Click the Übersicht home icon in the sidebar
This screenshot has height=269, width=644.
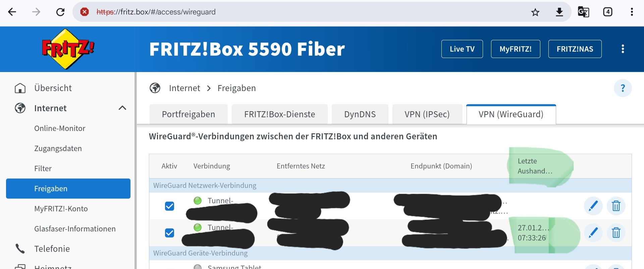pos(20,88)
